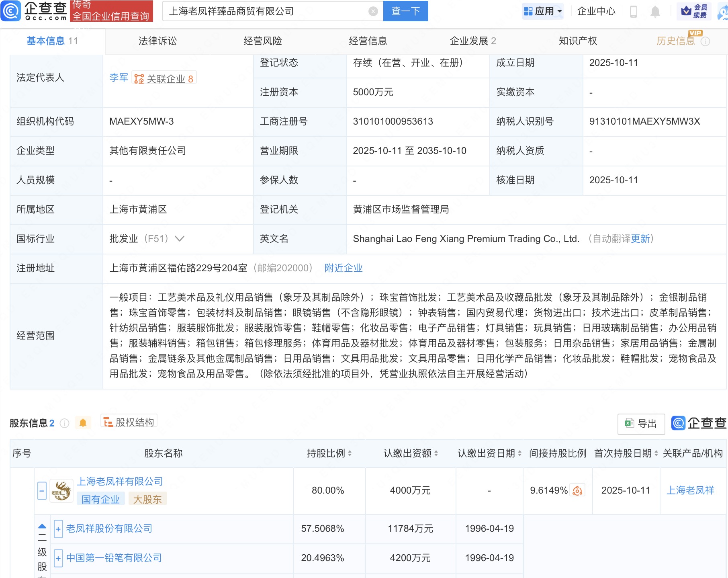Open the 附近企业 nearby companies link
This screenshot has height=578, width=728.
point(343,268)
